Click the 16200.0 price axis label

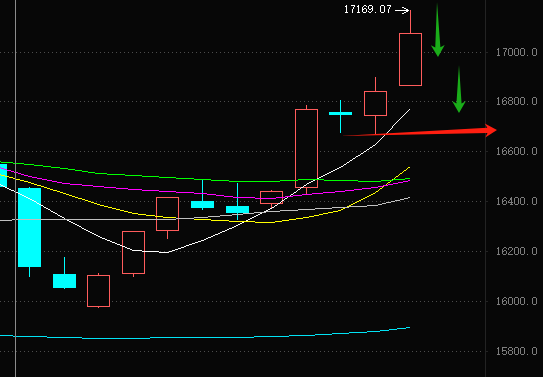(516, 251)
